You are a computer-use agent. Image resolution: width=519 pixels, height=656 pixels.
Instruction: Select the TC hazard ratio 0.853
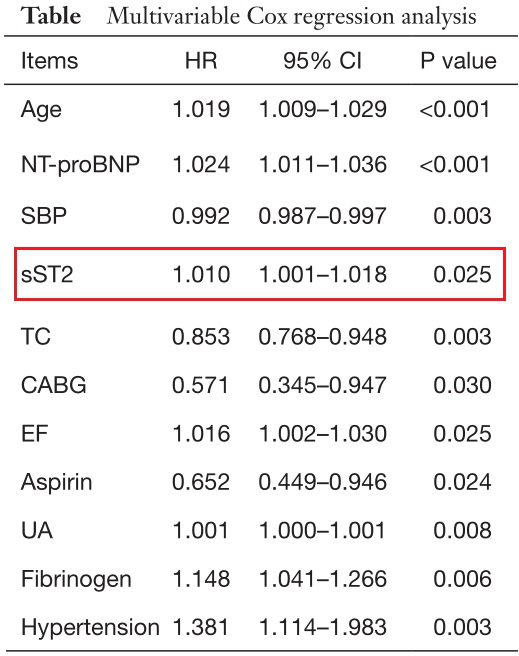[x=201, y=337]
